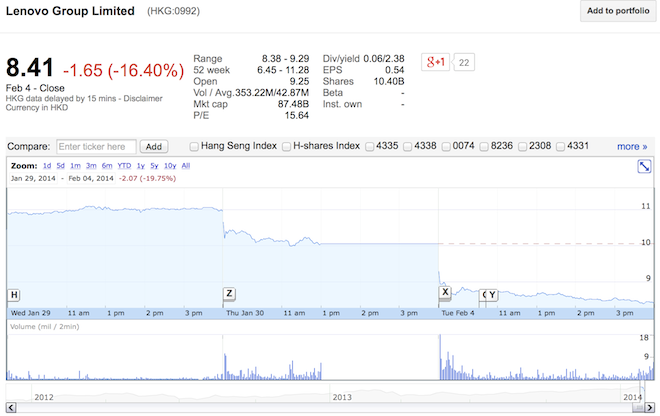Toggle the 2308 comparison checkbox
660x416 pixels.
click(522, 147)
